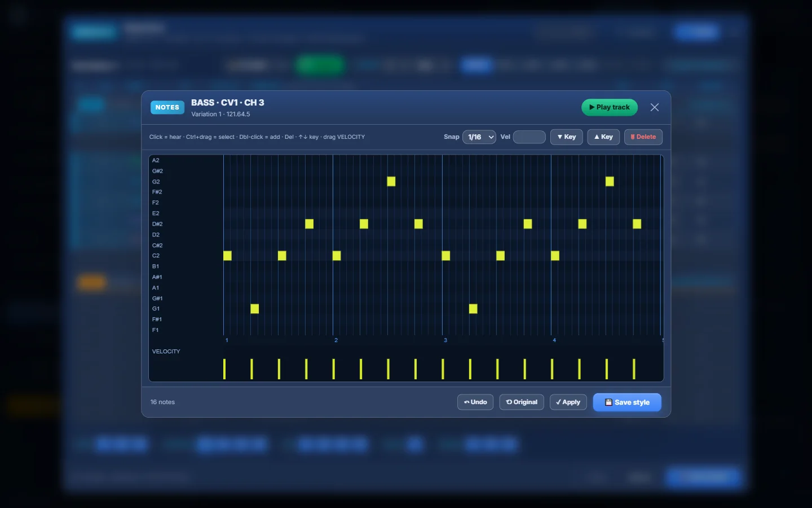
Task: Select the G2 note in bar 2
Action: pyautogui.click(x=391, y=181)
